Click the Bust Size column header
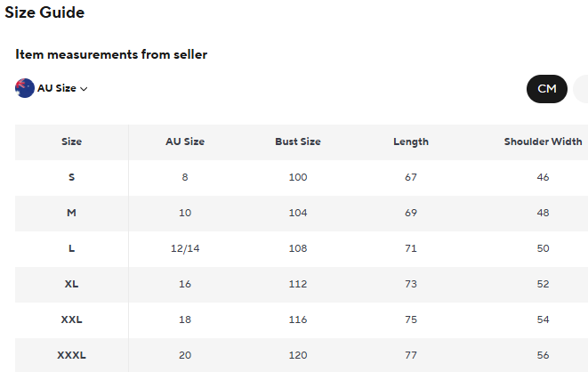Viewport: 588px width, 372px height. pos(298,142)
